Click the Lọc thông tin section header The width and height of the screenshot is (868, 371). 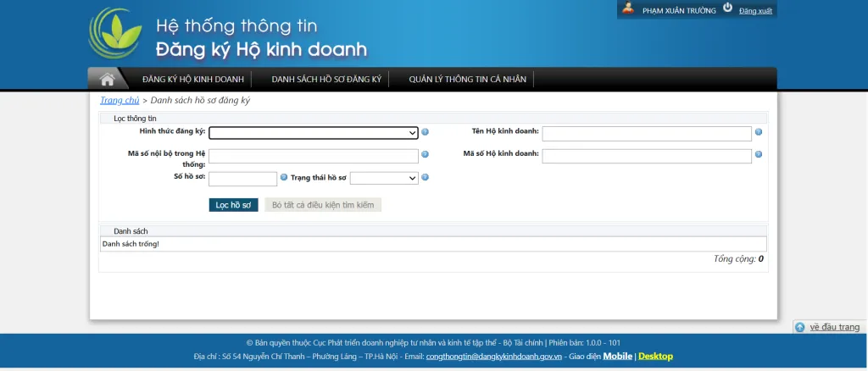coord(135,119)
